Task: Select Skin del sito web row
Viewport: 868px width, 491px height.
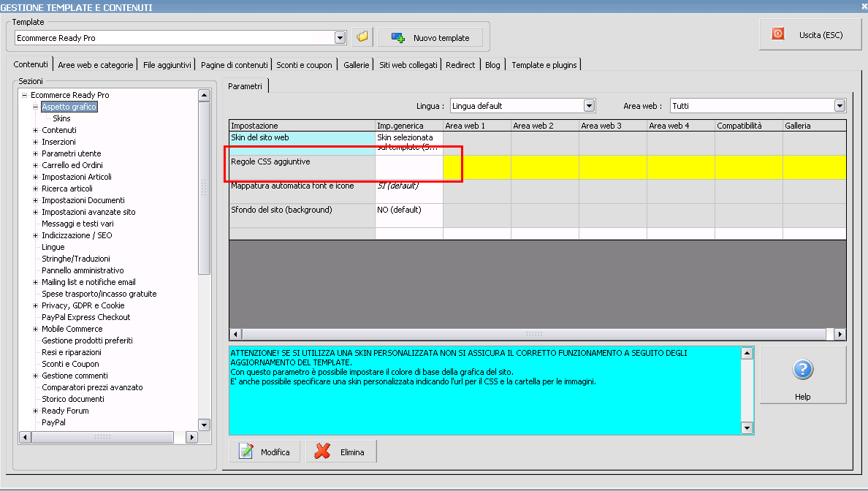Action: [x=302, y=142]
